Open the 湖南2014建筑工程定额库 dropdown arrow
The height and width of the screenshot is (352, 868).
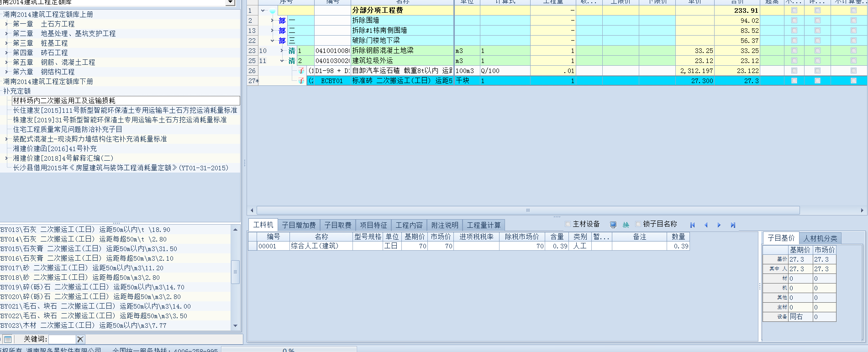click(x=231, y=2)
